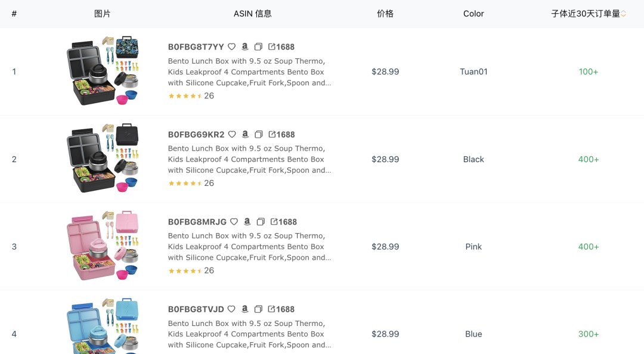
Task: Heart the Pink variant B0FBG8MRJG
Action: pyautogui.click(x=233, y=222)
